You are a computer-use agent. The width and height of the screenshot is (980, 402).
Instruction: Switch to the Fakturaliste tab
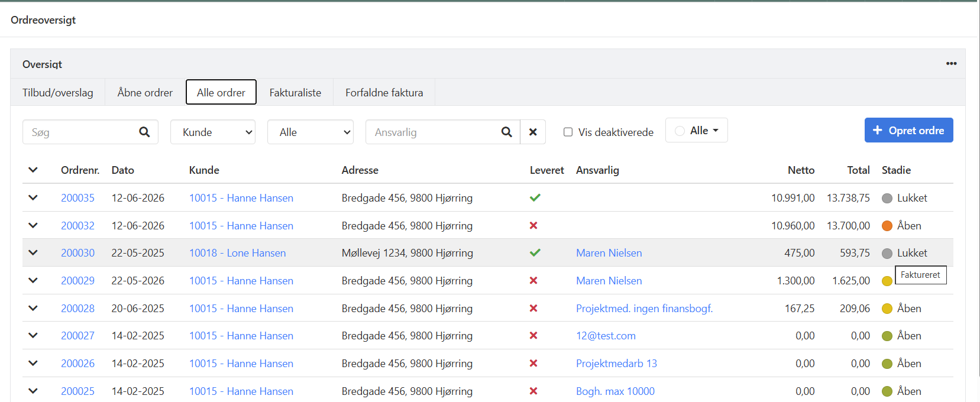click(x=295, y=92)
